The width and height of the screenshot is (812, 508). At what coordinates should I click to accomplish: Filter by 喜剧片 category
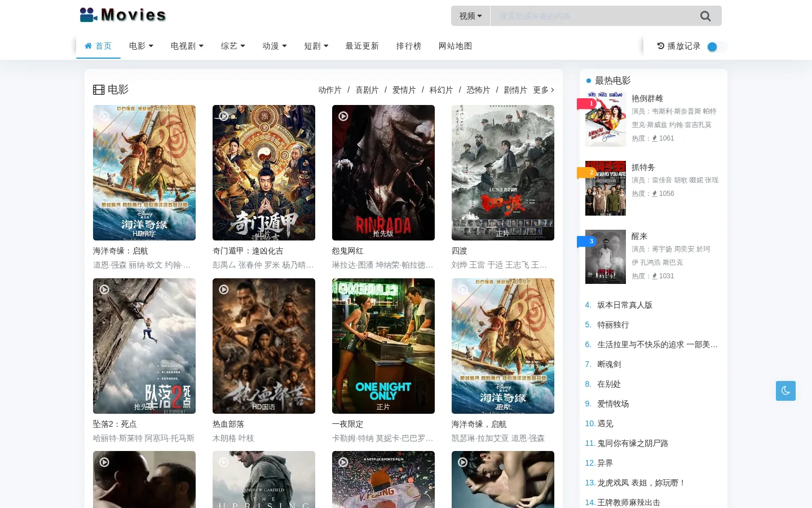click(367, 90)
